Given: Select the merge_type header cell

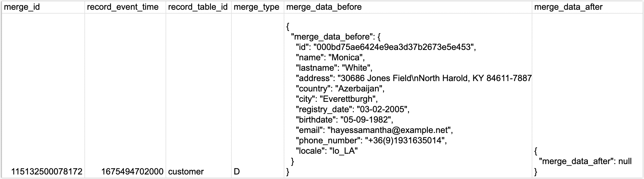Looking at the screenshot, I should click(256, 7).
